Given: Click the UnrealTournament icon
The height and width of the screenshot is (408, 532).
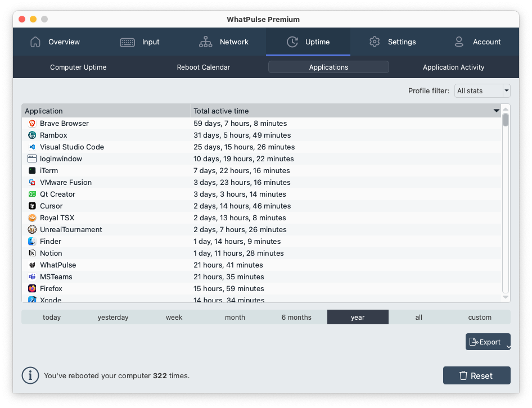Looking at the screenshot, I should click(x=32, y=230).
